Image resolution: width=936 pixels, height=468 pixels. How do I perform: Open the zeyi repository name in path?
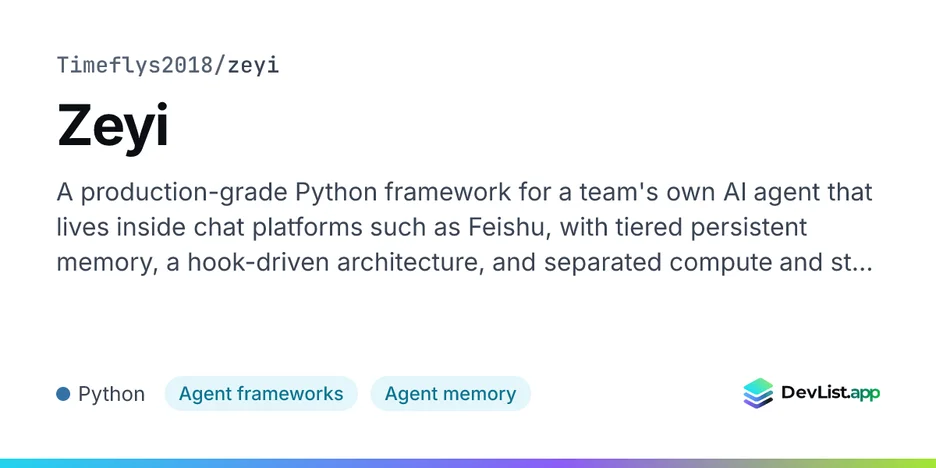[x=253, y=66]
